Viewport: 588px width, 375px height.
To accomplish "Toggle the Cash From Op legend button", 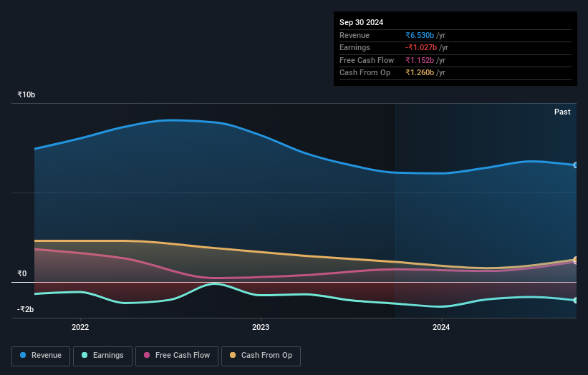I will 261,356.
